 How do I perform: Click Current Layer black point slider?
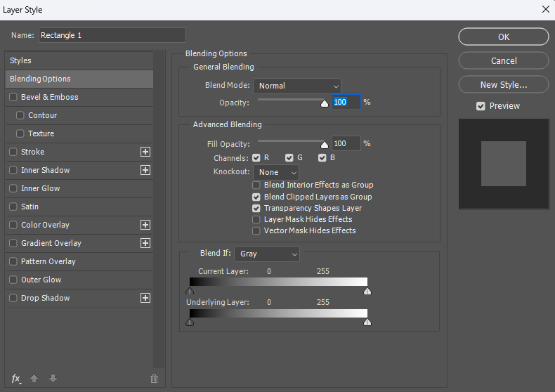190,291
